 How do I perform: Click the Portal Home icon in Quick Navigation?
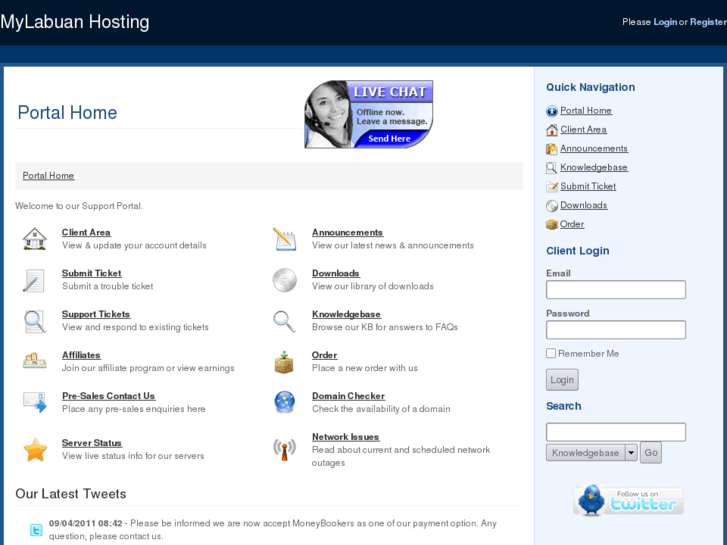coord(552,111)
